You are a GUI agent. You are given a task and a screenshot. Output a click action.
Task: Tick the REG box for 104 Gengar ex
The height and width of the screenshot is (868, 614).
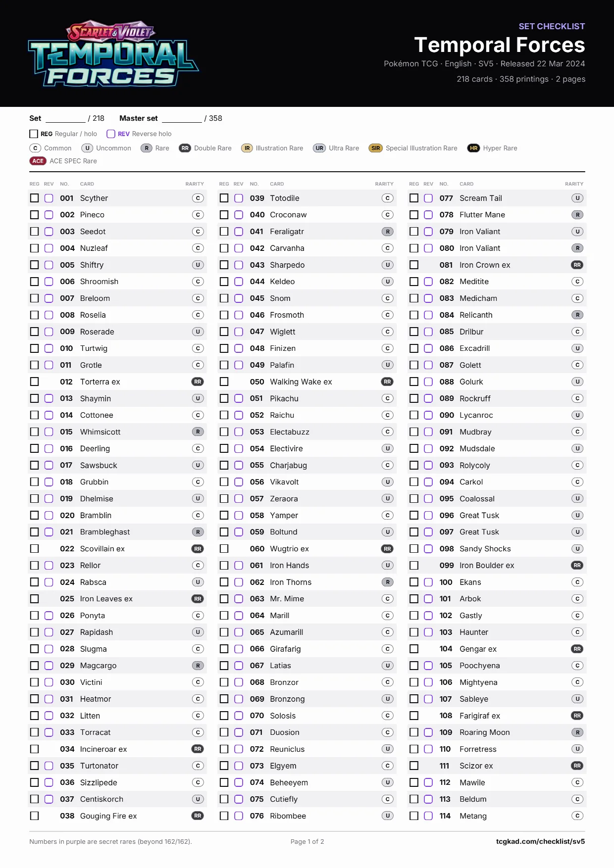point(414,649)
